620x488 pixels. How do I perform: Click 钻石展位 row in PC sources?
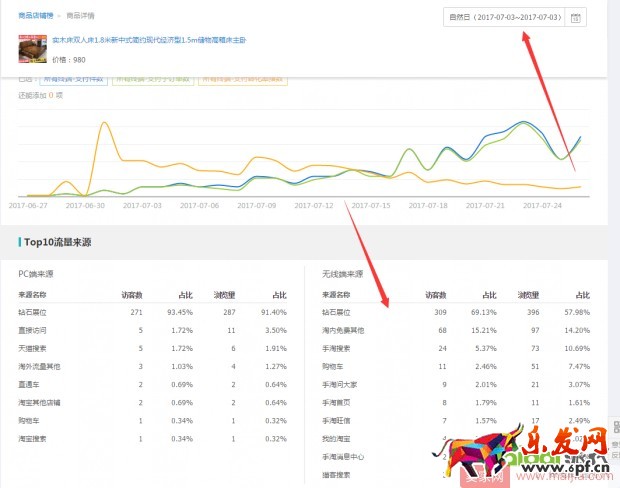point(36,312)
